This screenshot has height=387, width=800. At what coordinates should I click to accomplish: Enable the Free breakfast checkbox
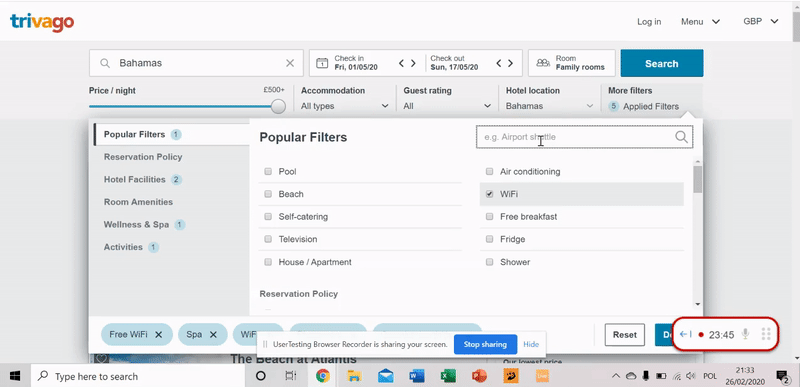[489, 217]
